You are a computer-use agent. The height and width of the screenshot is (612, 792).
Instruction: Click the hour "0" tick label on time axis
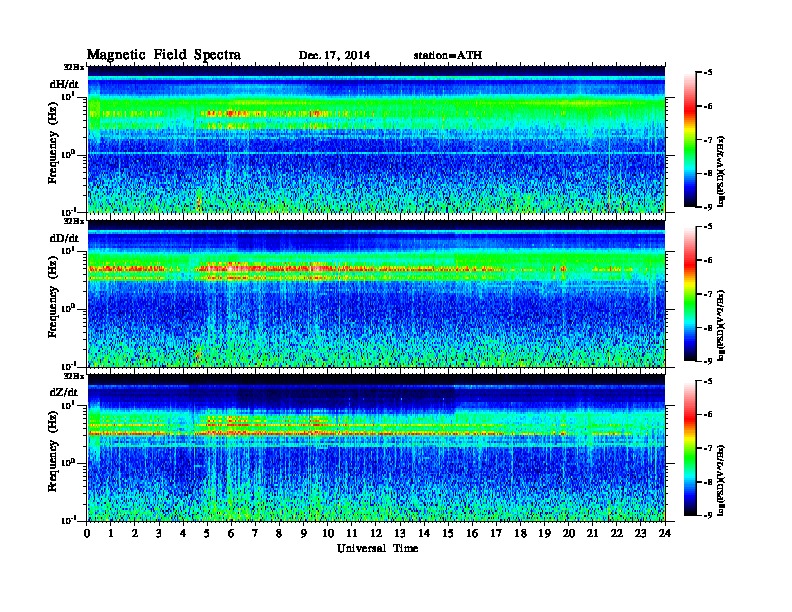click(87, 533)
